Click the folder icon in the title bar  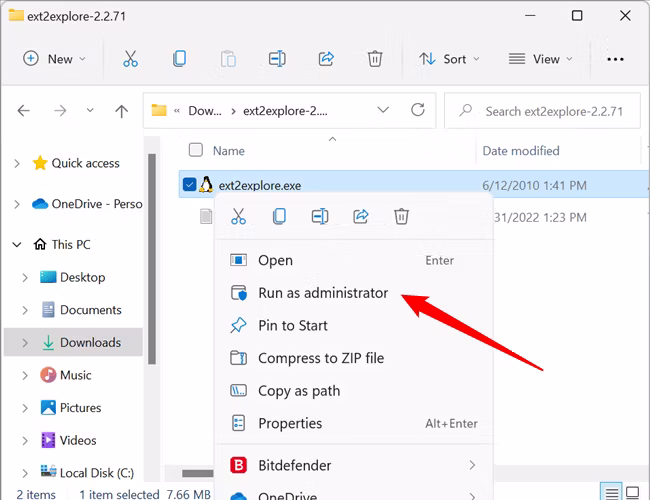[x=16, y=15]
